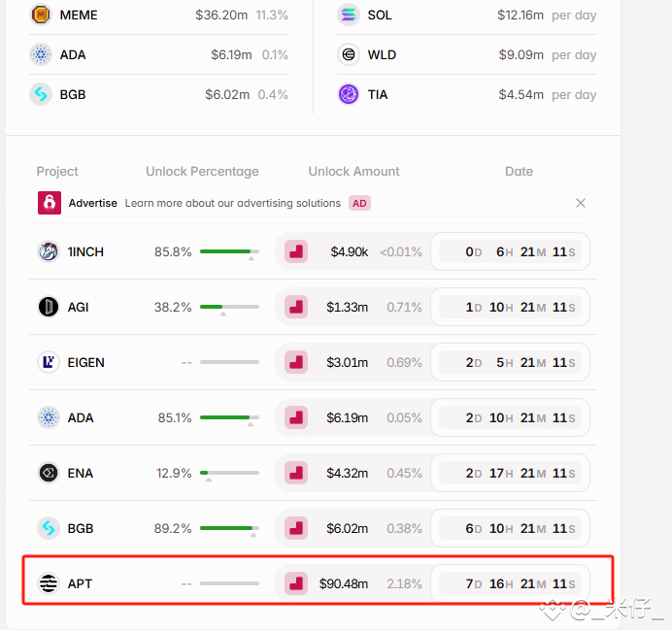Screen dimensions: 672x630
Task: Sort by Unlock Amount column header
Action: pos(354,171)
